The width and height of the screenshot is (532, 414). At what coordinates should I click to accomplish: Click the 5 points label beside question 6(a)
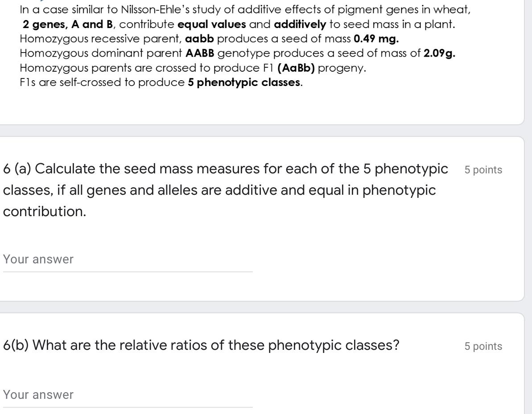coord(483,169)
